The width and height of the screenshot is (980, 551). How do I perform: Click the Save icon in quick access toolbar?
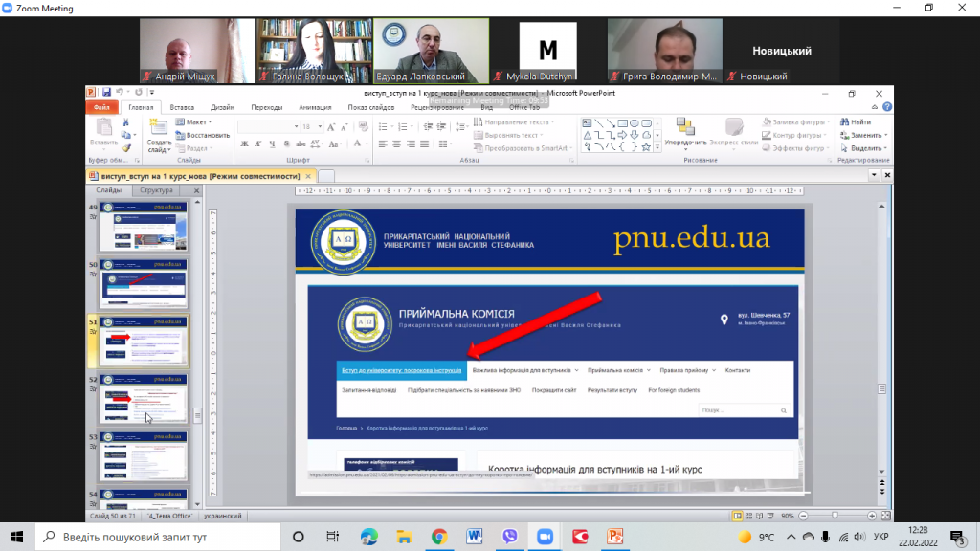[105, 93]
